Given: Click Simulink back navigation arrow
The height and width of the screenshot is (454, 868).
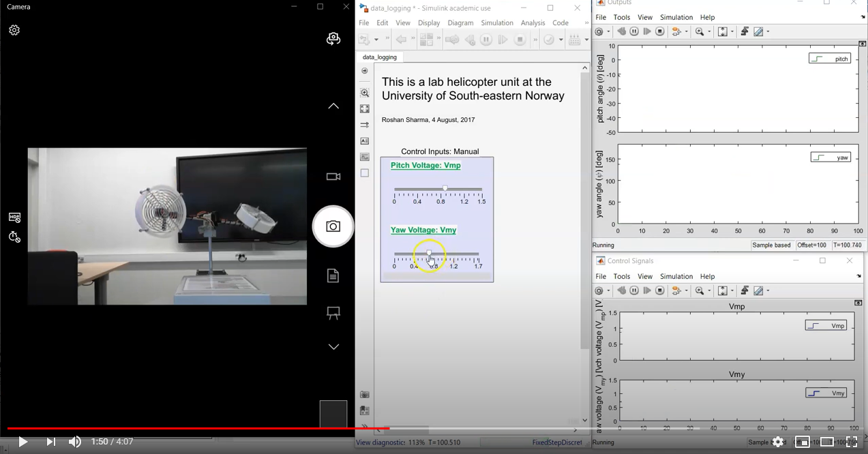Looking at the screenshot, I should click(x=402, y=40).
